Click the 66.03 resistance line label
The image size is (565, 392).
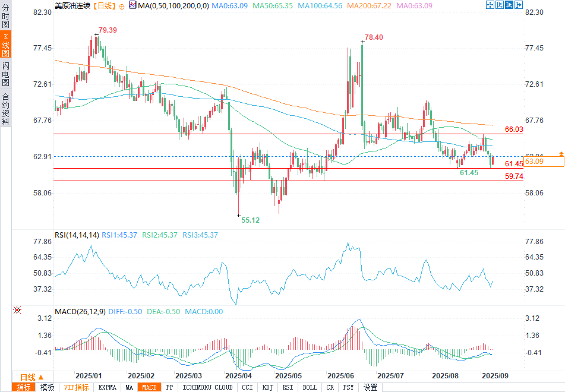click(x=514, y=129)
